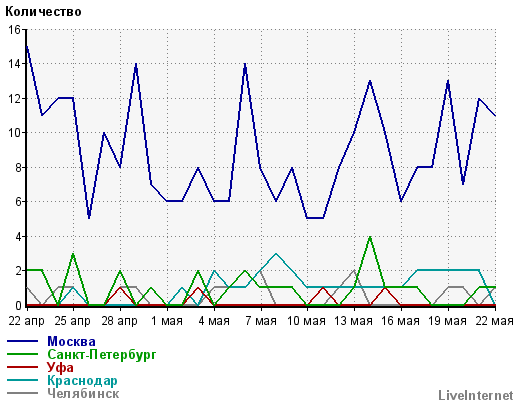
Task: Click the Санкт-Петербург peak of 4 near 14 мая
Action: click(370, 237)
